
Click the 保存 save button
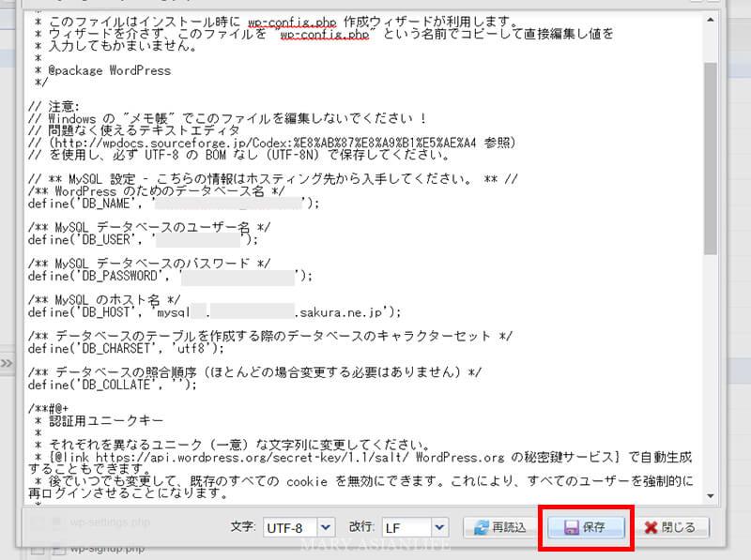point(586,527)
